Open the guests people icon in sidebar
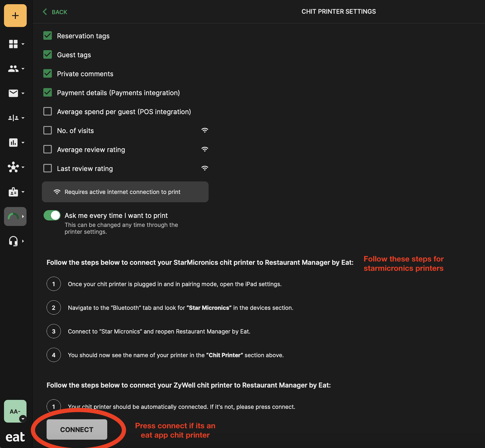Screen dimensions: 485x448 click(x=13, y=68)
